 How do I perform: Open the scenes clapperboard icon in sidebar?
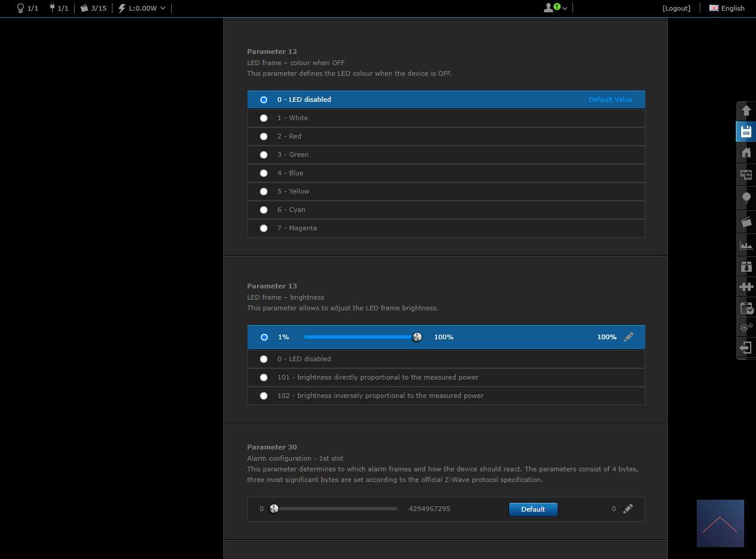coord(746,222)
